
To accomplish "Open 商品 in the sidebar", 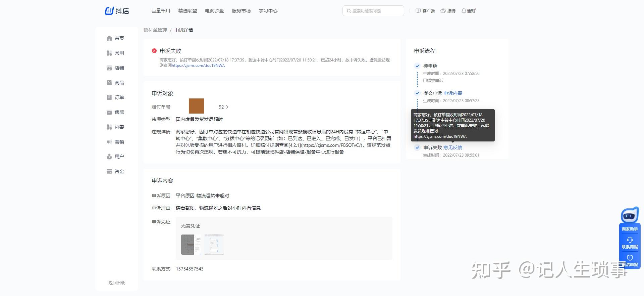I will pos(115,83).
